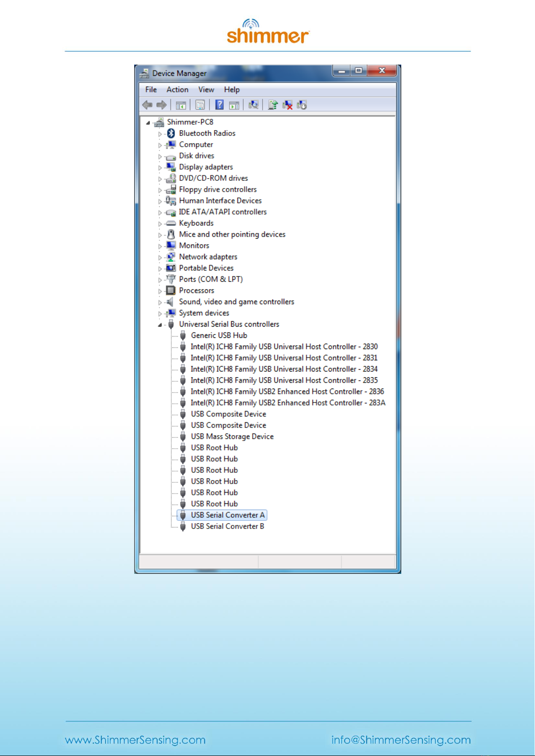Click the Shimmer logo at top
Image resolution: width=535 pixels, height=756 pixels.
268,31
